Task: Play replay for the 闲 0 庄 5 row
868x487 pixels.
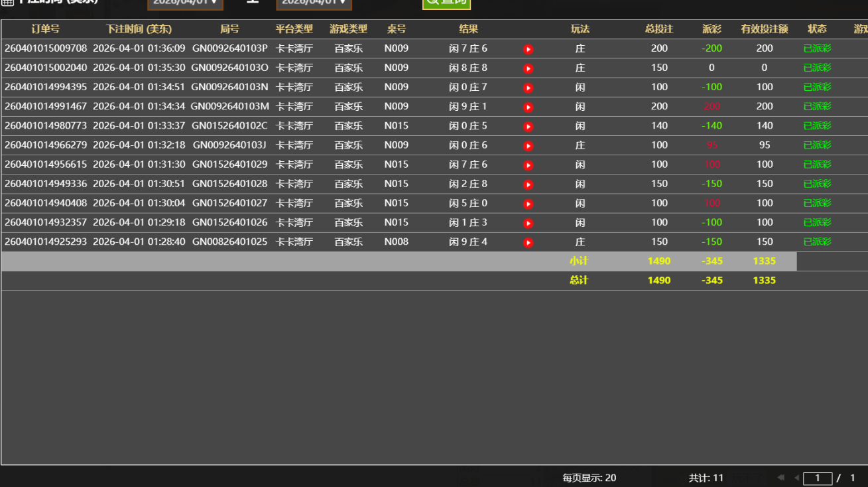Action: coord(528,125)
